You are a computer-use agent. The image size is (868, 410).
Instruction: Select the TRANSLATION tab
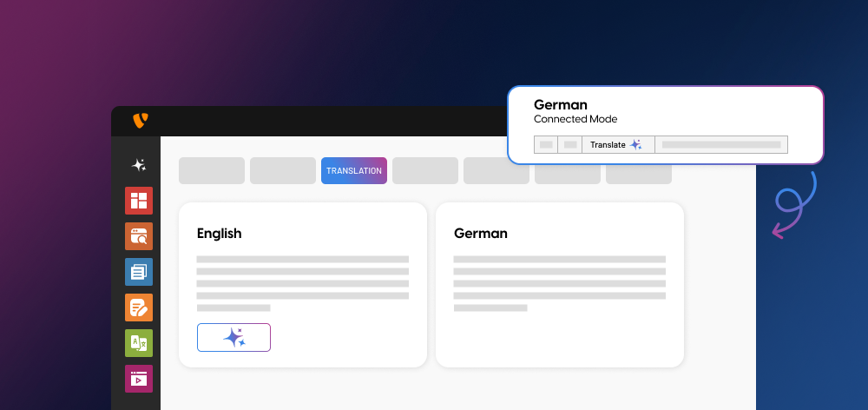(354, 170)
